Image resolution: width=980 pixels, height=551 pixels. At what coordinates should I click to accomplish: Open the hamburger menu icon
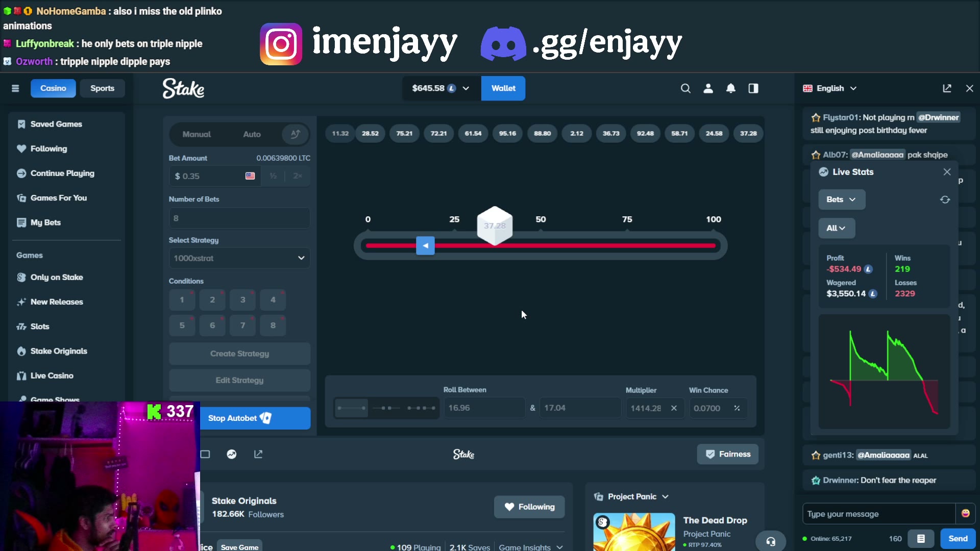15,88
